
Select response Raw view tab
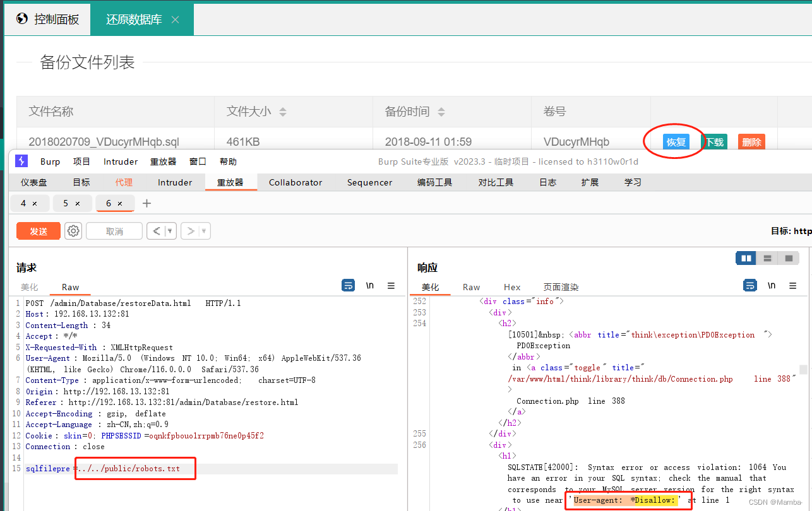click(472, 287)
